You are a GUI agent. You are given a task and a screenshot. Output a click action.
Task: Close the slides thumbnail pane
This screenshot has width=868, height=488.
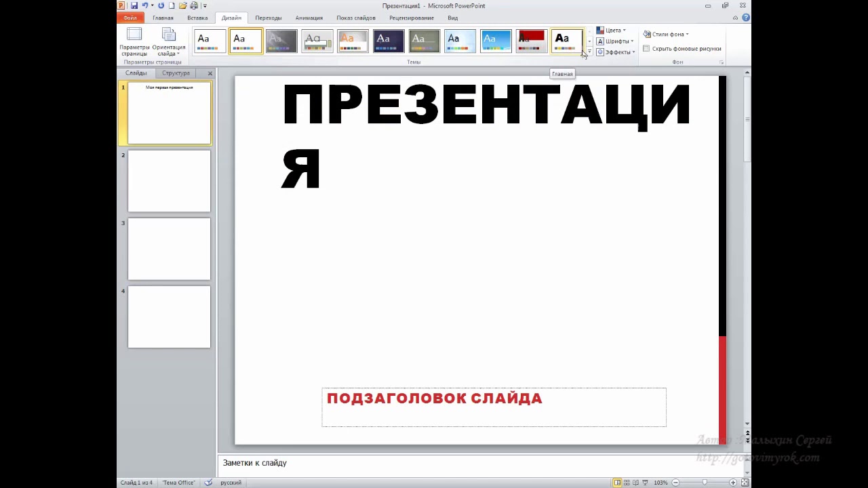(210, 73)
